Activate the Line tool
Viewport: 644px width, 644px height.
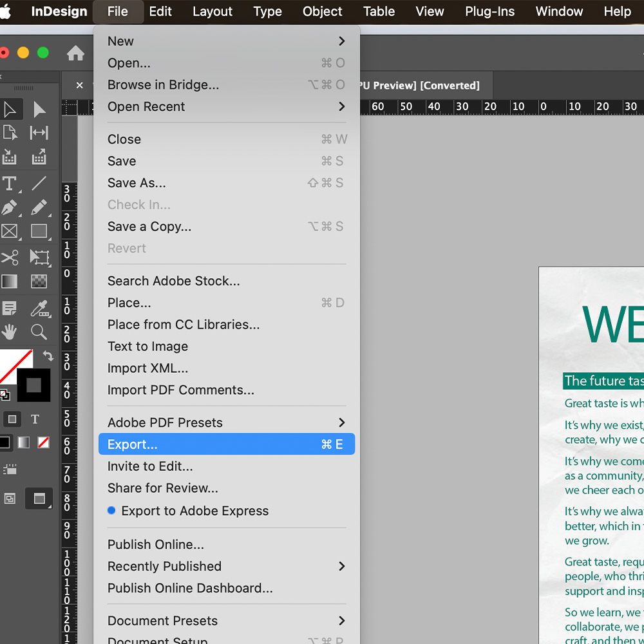39,184
